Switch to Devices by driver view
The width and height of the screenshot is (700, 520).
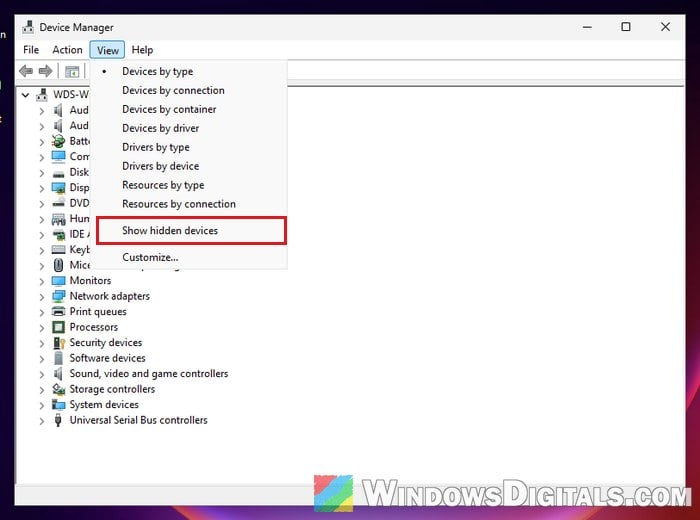tap(189, 128)
